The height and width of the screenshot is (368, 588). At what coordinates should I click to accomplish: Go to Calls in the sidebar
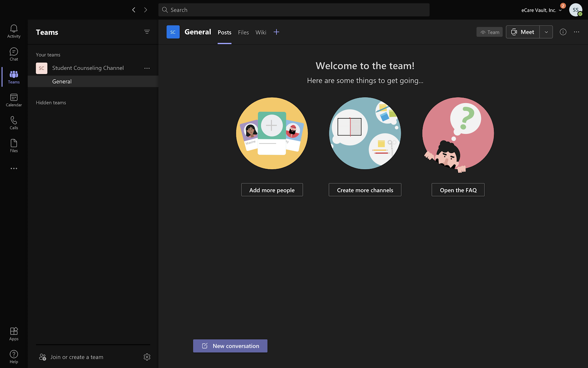click(x=14, y=123)
